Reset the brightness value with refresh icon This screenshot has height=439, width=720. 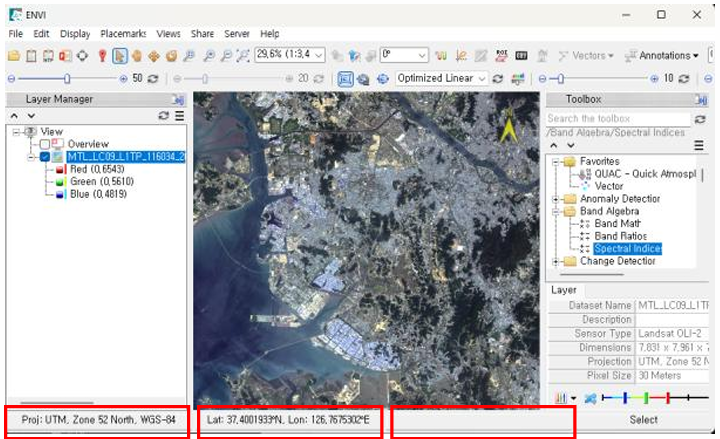click(x=153, y=79)
